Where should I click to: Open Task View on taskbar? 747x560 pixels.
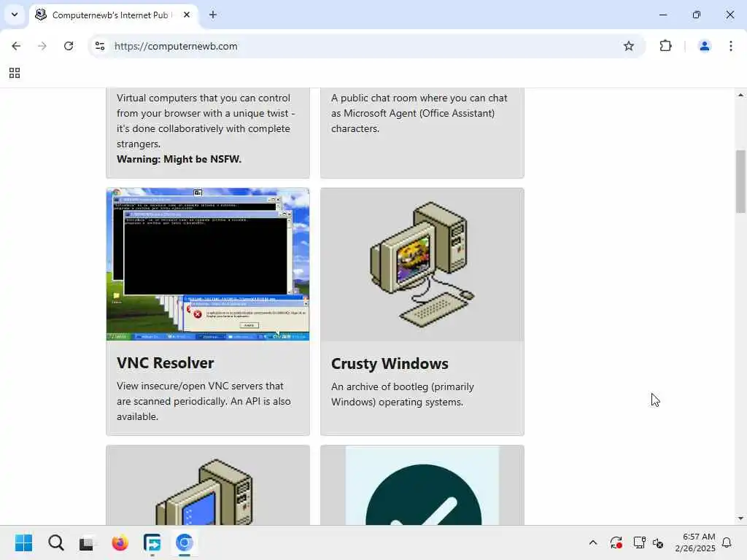87,542
